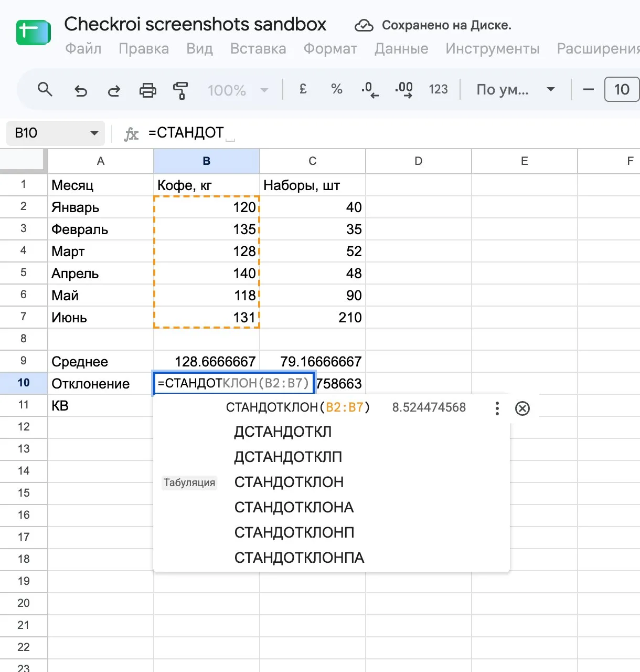Open the Данные menu
640x672 pixels.
click(401, 49)
